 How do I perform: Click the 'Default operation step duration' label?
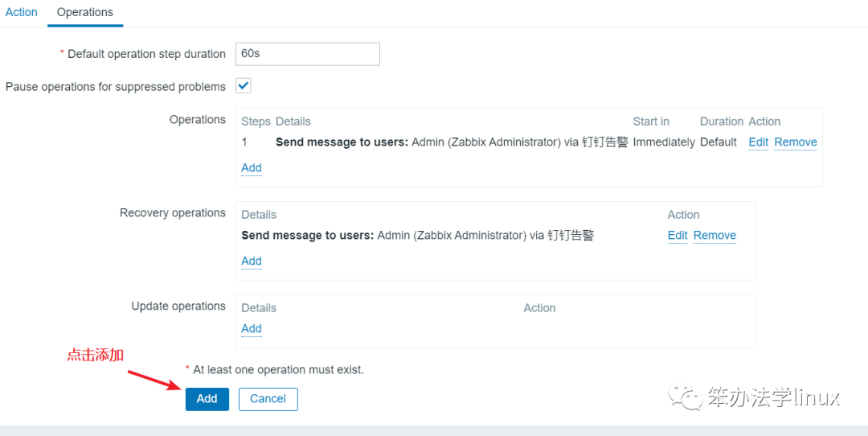click(146, 54)
